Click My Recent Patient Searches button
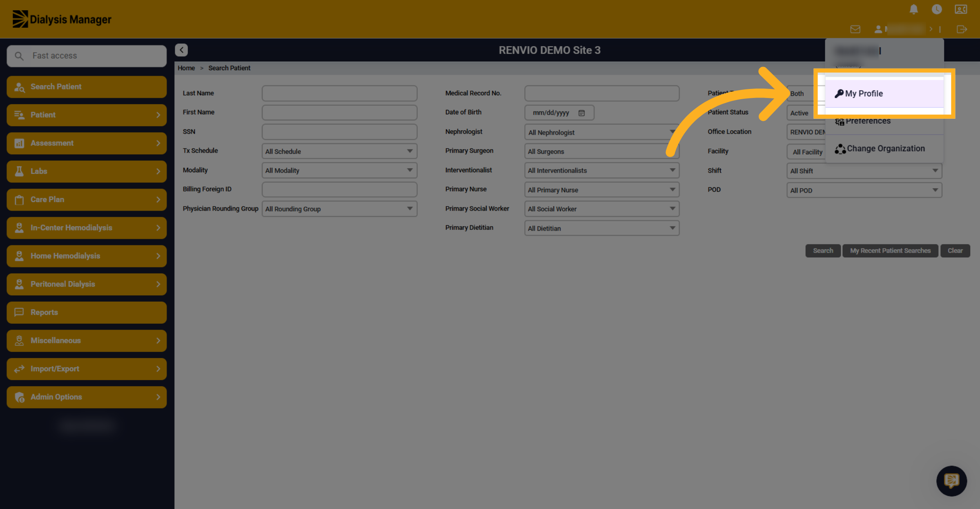The image size is (980, 509). click(890, 251)
